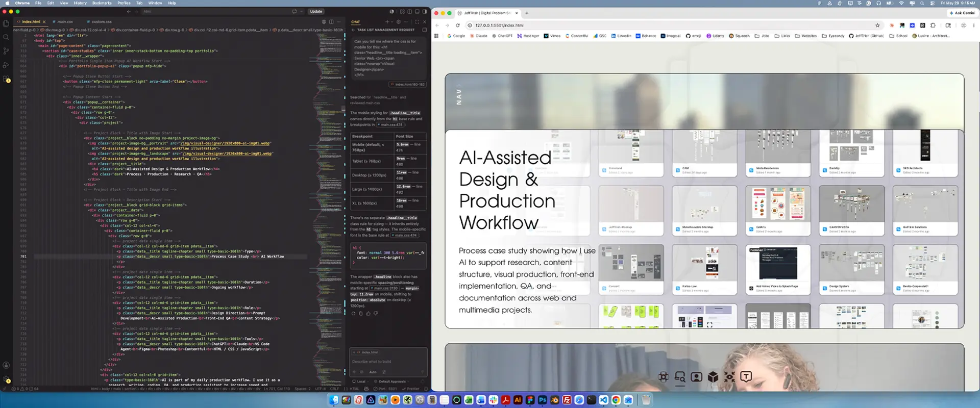Open dropdown beside the VS Code title bar refresh icon
The width and height of the screenshot is (980, 408).
(302, 11)
